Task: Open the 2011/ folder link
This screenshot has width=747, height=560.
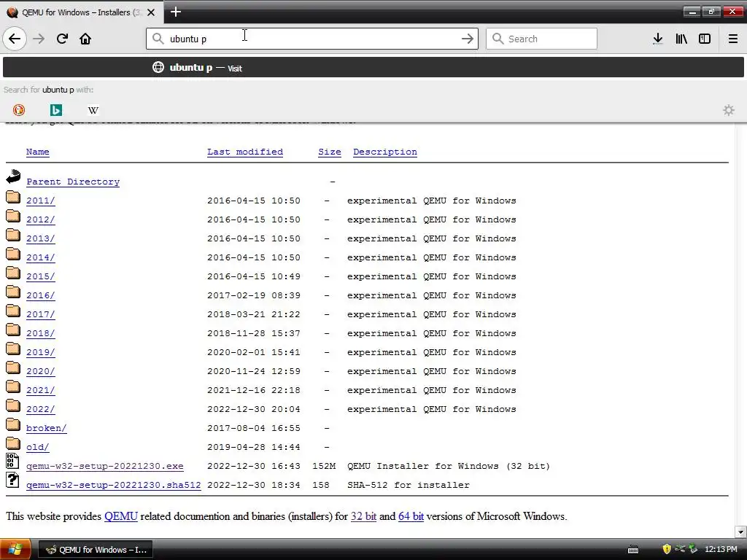Action: click(x=41, y=201)
